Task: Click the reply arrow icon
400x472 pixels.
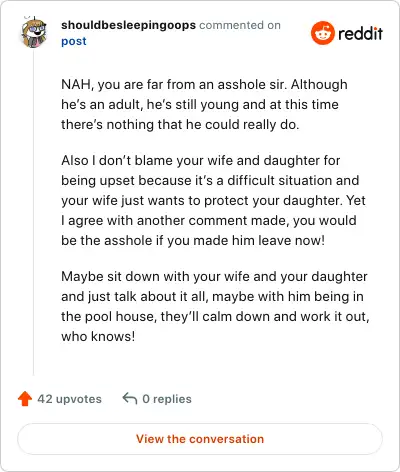Action: 130,398
